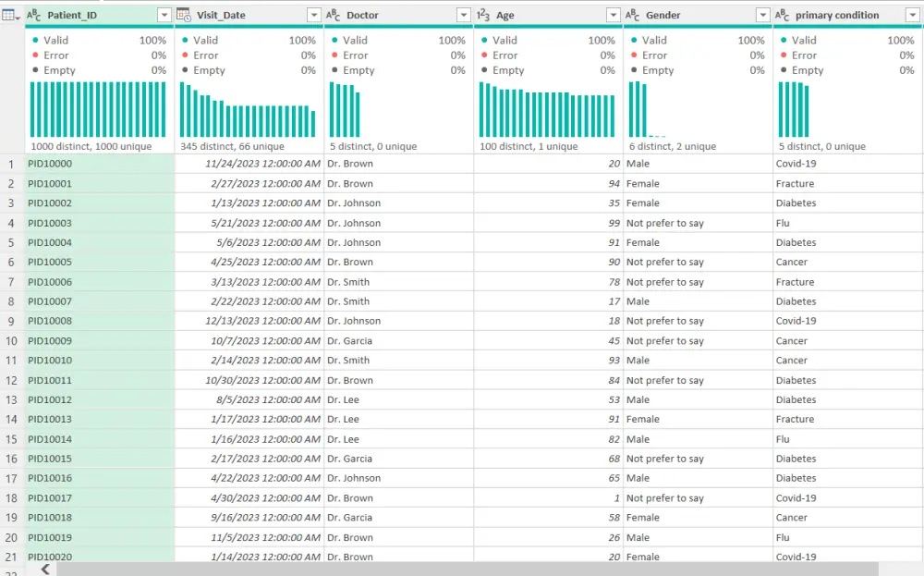Click the primary condition distribution chart
The image size is (924, 576).
coord(794,109)
